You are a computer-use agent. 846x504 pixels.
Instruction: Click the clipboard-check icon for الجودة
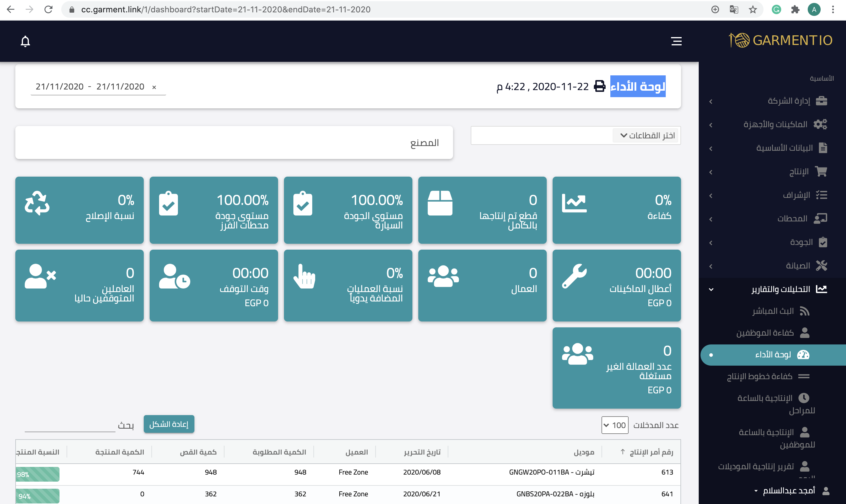[823, 242]
